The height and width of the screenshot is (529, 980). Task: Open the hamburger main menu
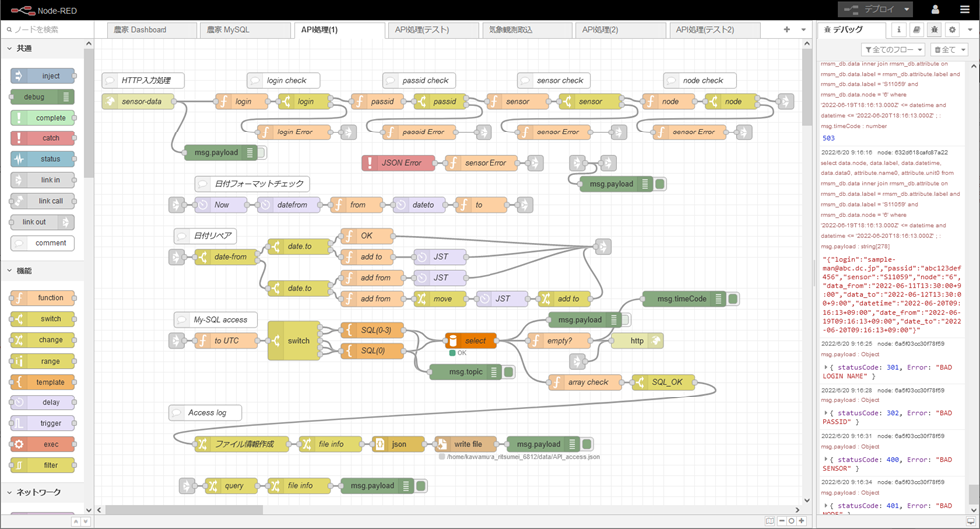coord(964,9)
